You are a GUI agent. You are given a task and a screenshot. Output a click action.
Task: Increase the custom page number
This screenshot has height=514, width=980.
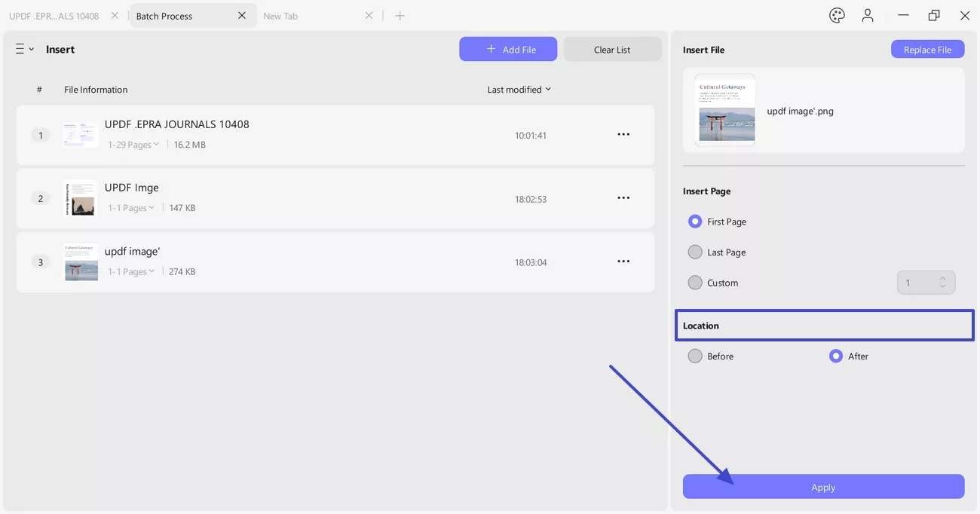pos(943,278)
